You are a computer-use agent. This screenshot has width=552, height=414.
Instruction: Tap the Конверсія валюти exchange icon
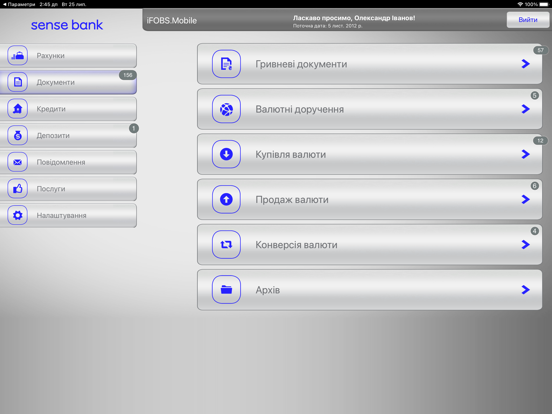click(226, 244)
